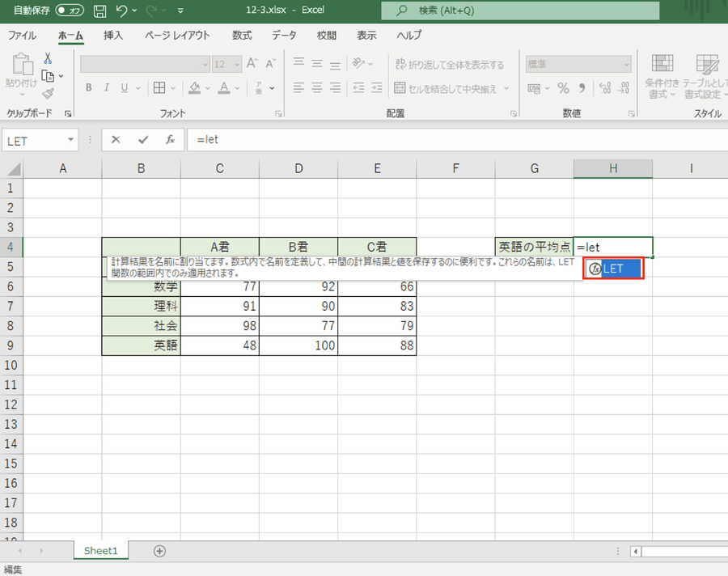Click the 条件付き書式 conditional formatting button
Image resolution: width=728 pixels, height=576 pixels.
coord(662,78)
